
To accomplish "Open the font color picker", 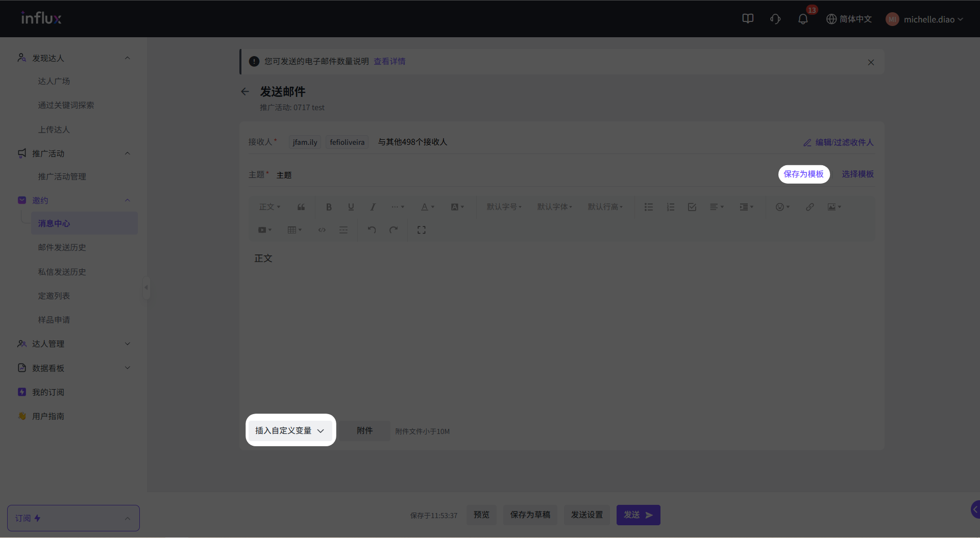I will (427, 207).
